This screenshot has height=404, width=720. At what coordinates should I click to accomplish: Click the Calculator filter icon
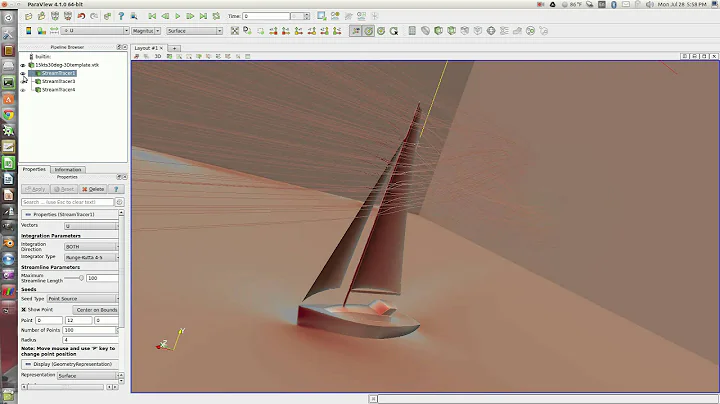tap(412, 31)
